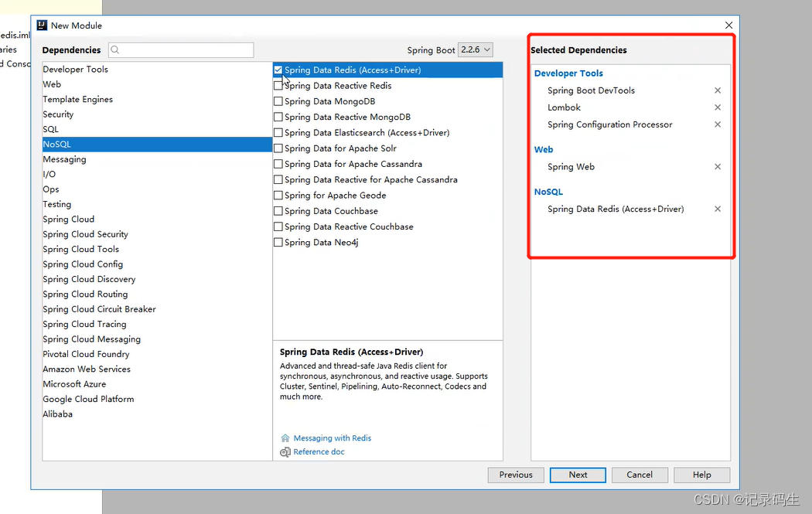The image size is (812, 514).
Task: Select Spring Cloud category
Action: click(x=157, y=220)
